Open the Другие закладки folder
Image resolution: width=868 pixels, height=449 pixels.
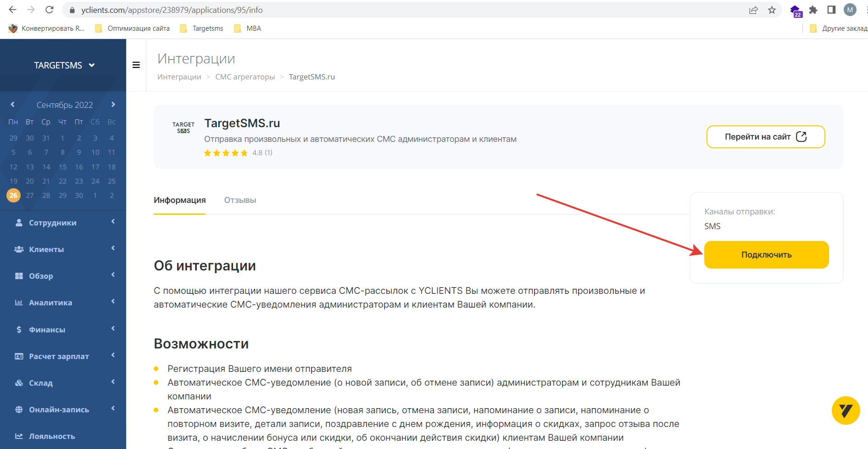point(838,28)
